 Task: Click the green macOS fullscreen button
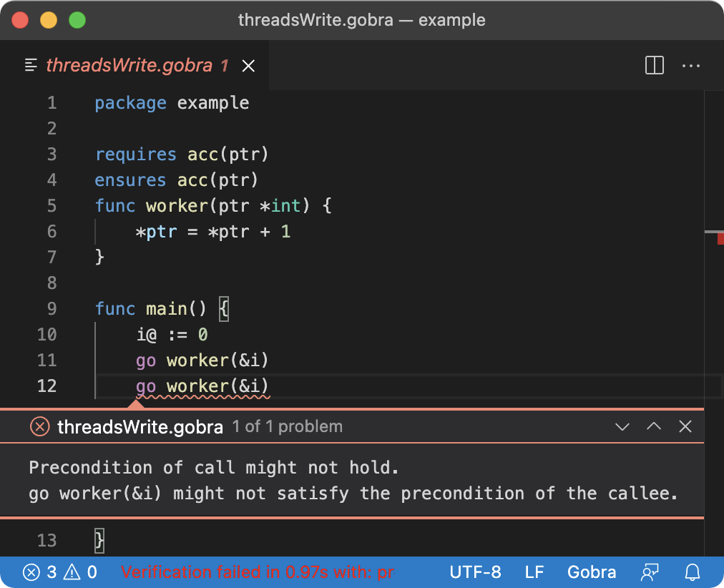click(77, 20)
